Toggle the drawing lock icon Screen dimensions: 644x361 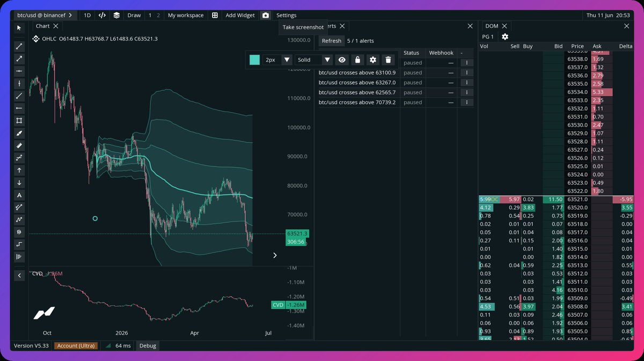(357, 60)
